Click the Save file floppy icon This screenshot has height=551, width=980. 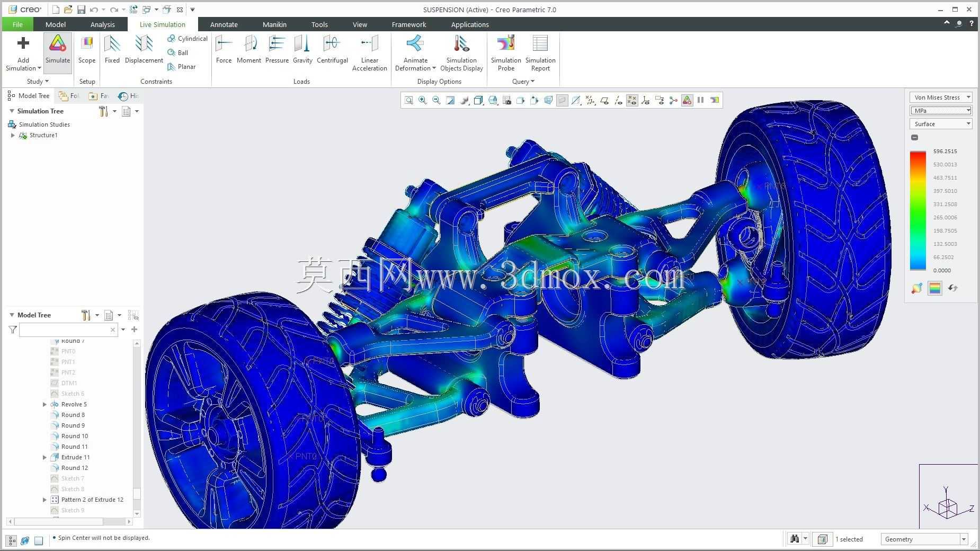(81, 10)
